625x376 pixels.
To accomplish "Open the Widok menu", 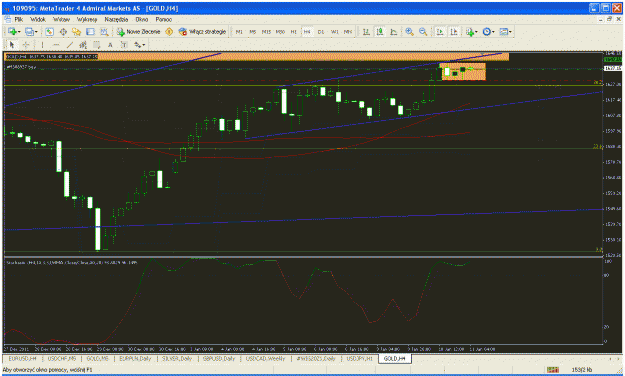I will pos(38,19).
